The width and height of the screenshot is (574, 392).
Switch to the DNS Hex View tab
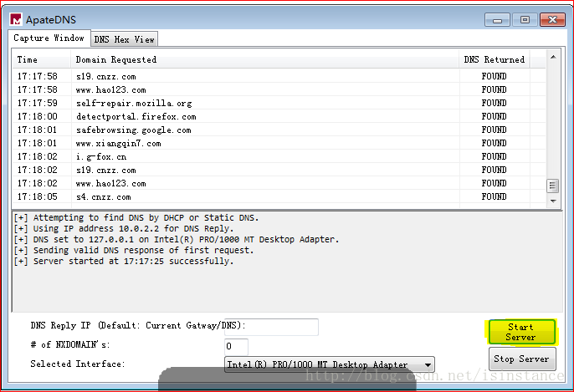tap(125, 39)
